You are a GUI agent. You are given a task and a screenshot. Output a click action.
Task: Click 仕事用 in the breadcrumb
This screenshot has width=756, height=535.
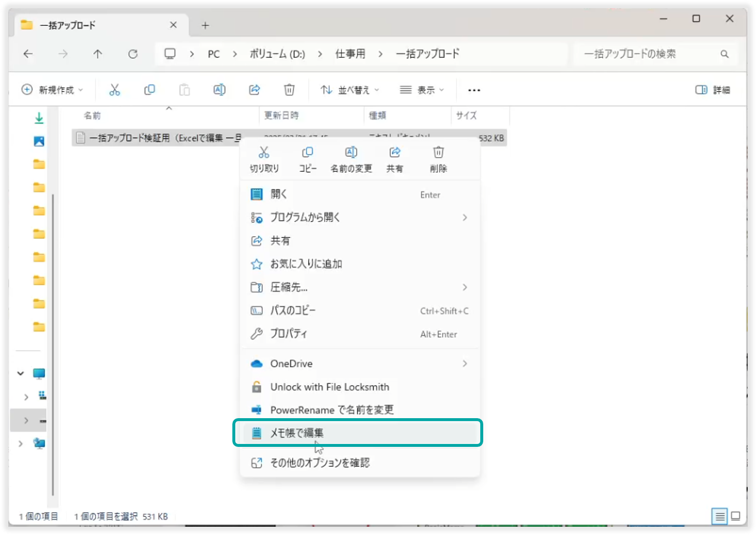point(350,54)
